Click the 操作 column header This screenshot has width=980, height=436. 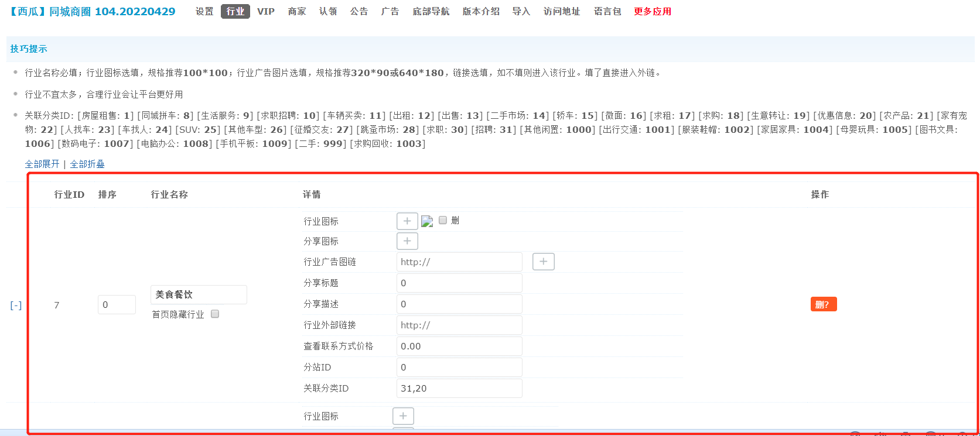point(820,194)
